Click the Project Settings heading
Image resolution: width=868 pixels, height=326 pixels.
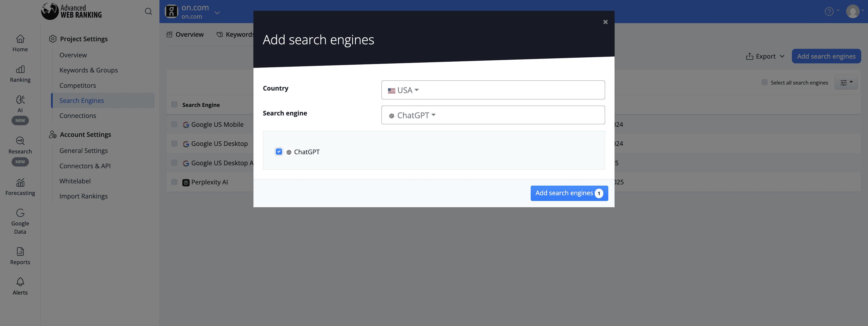click(84, 39)
